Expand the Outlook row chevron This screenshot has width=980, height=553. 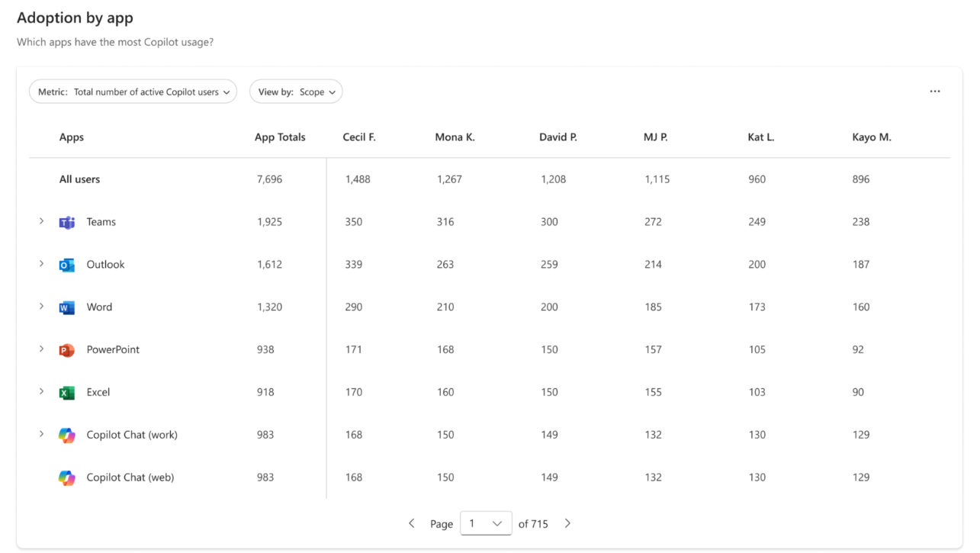tap(42, 264)
